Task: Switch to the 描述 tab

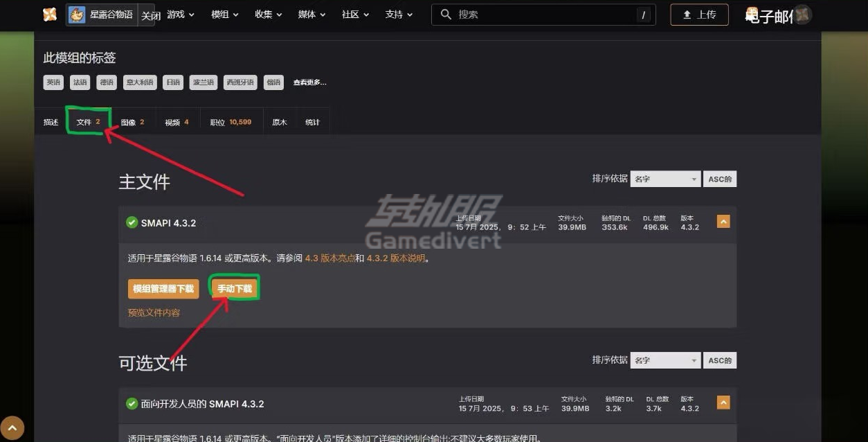Action: pyautogui.click(x=51, y=121)
